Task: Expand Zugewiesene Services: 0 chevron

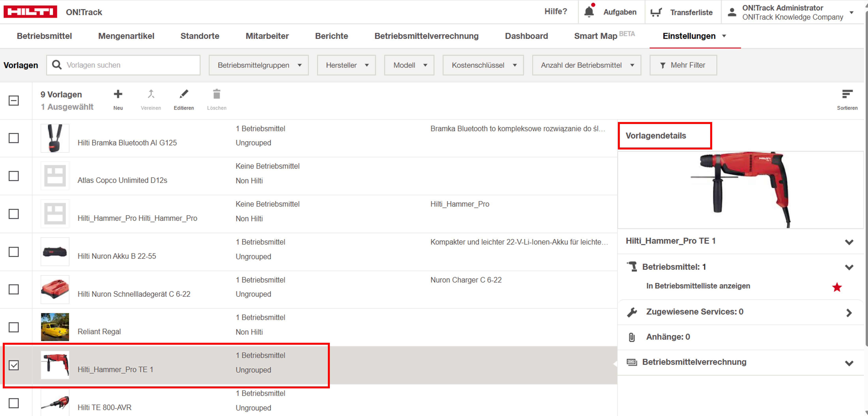Action: 849,313
